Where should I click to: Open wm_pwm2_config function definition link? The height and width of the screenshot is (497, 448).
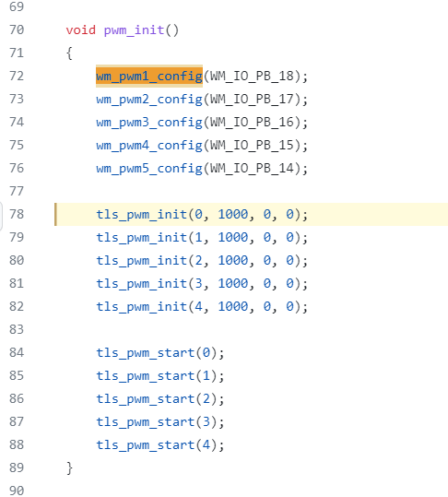(x=149, y=100)
